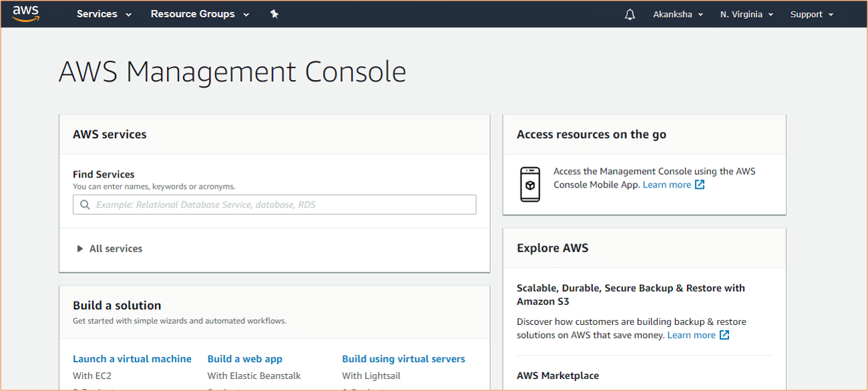Open Launch a virtual machine link
This screenshot has height=391, width=868.
132,359
